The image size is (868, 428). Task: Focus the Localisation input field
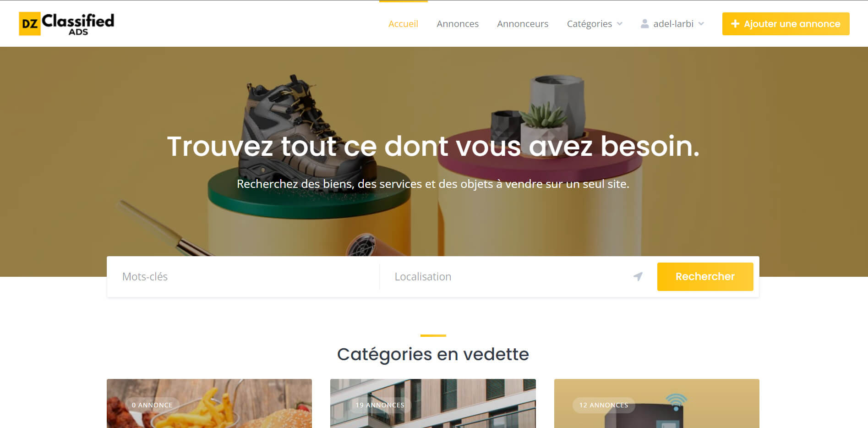coord(511,276)
